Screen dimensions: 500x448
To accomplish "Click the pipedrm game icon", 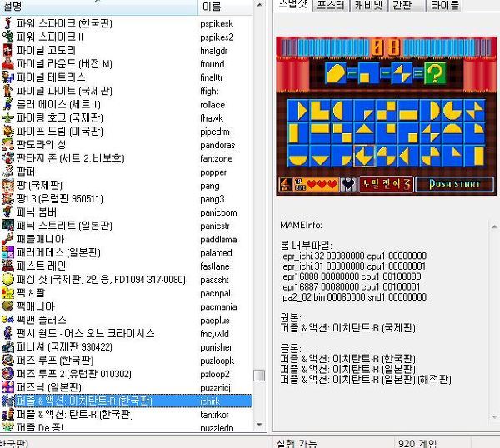I will [7, 131].
